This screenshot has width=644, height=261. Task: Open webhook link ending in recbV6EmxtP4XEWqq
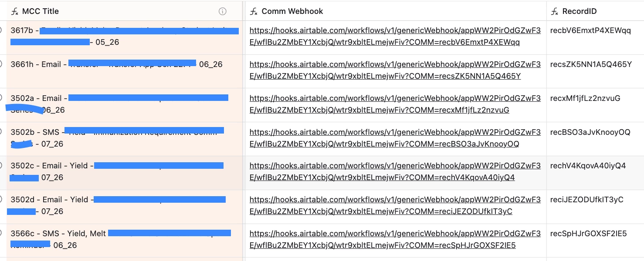coord(395,37)
